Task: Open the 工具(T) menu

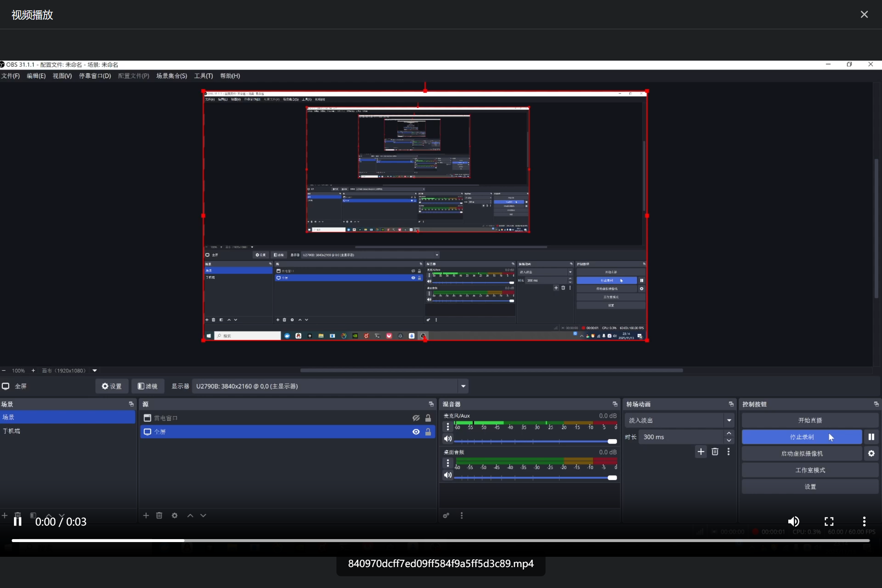Action: 203,76
